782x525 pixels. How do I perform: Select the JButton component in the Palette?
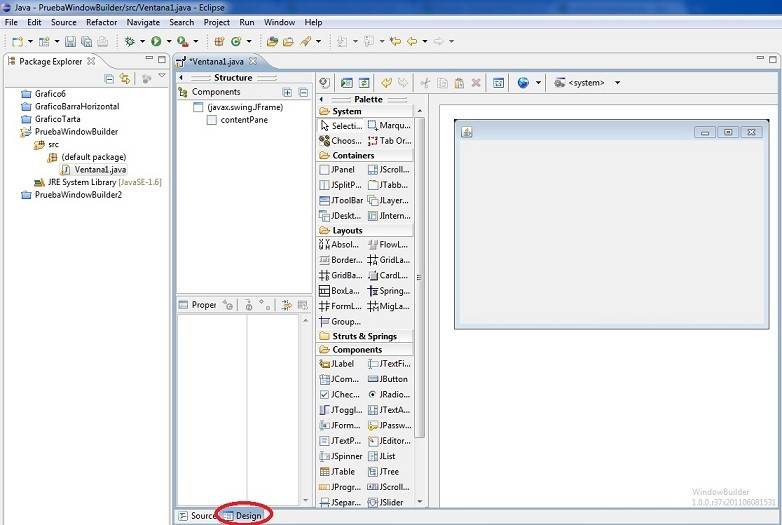tap(389, 379)
